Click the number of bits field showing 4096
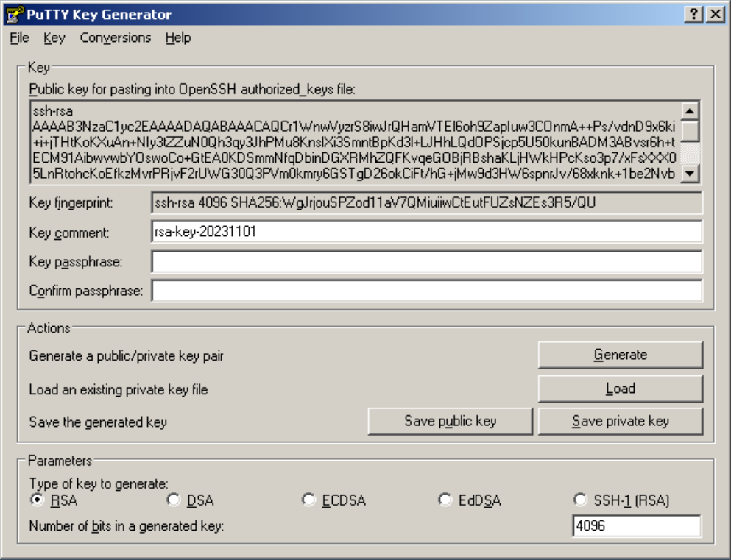The image size is (731, 560). pos(636,525)
